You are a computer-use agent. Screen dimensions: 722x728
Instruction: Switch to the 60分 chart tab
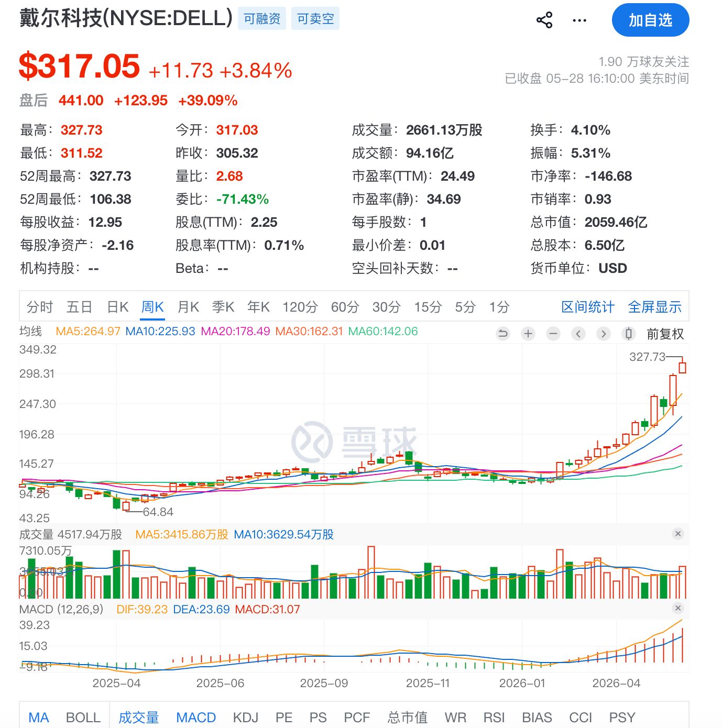coord(345,307)
